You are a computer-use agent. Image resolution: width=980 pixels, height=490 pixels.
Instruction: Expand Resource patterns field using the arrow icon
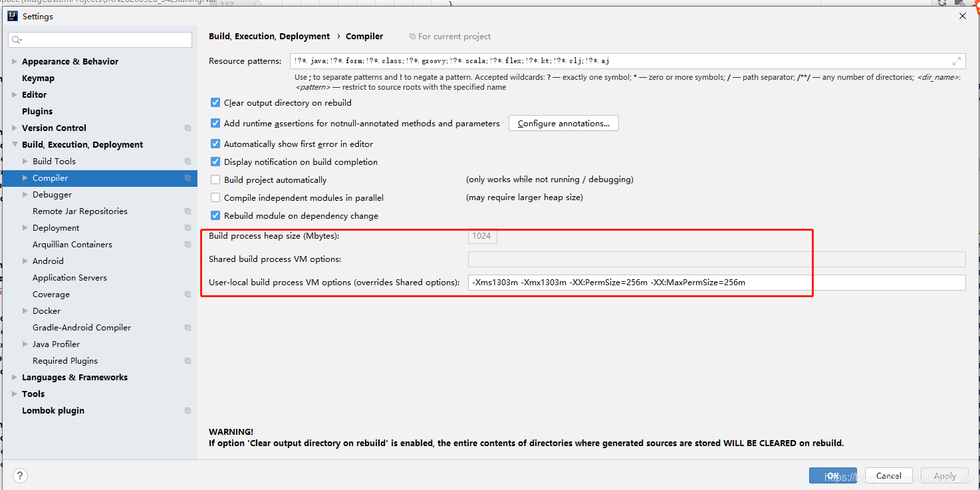[957, 61]
